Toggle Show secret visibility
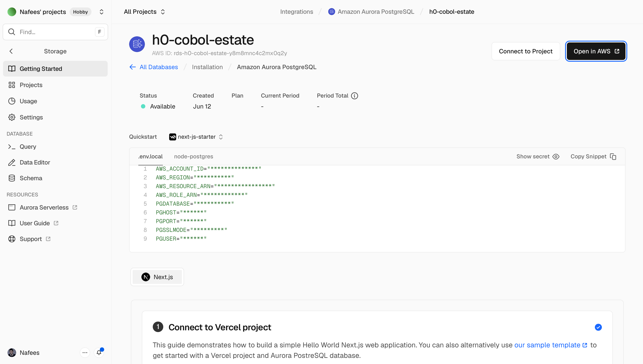The height and width of the screenshot is (364, 643). 538,156
